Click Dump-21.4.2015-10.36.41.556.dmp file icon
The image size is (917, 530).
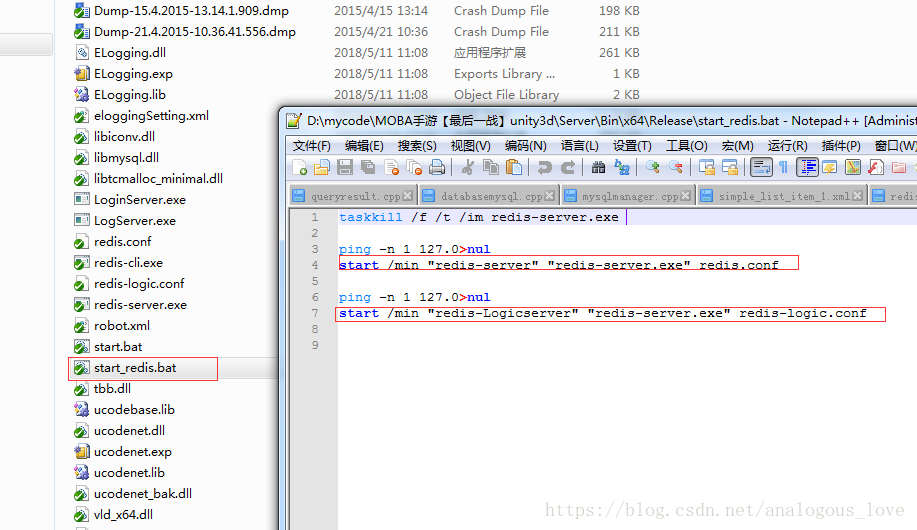tap(81, 32)
